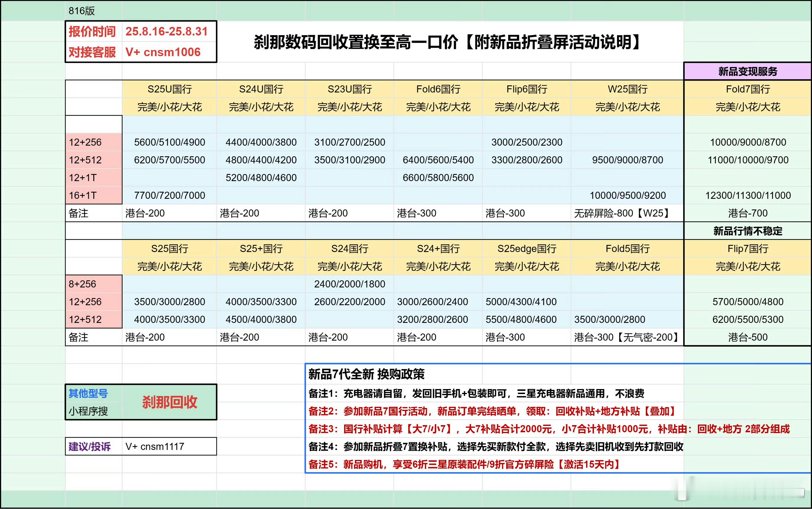Click the price cell '10000/9000/8700'
The width and height of the screenshot is (812, 509).
(748, 142)
